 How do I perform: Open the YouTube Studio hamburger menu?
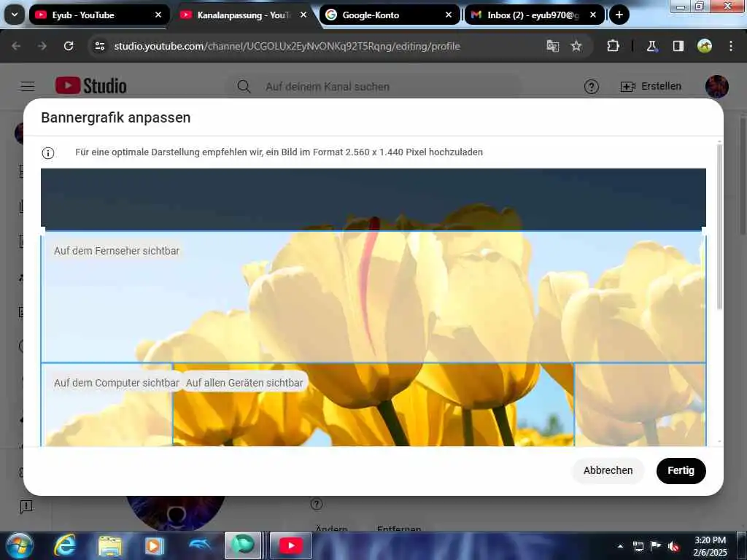click(x=28, y=86)
